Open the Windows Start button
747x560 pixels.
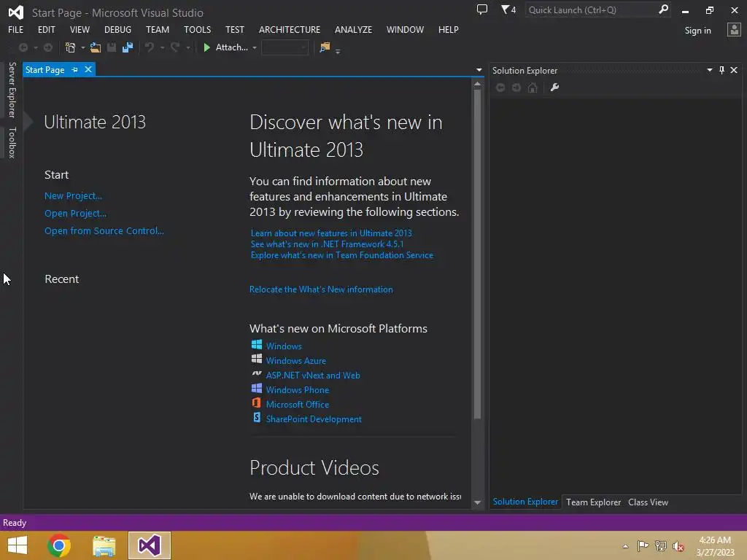coord(18,545)
